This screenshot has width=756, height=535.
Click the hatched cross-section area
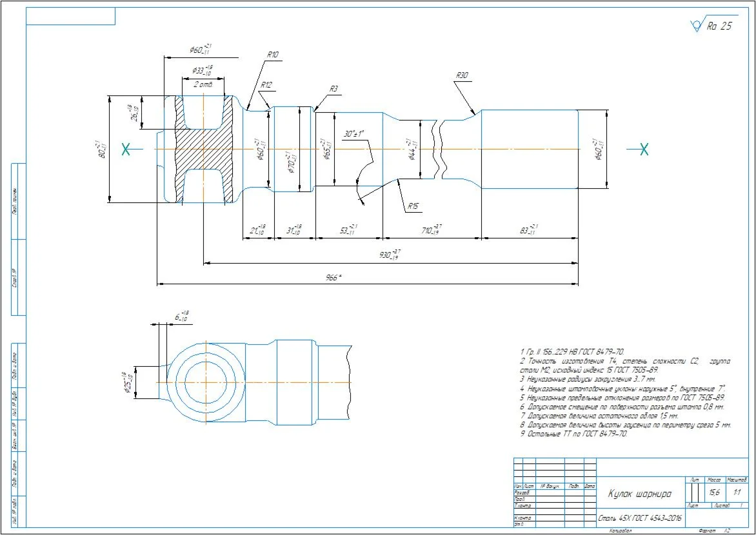pyautogui.click(x=204, y=148)
